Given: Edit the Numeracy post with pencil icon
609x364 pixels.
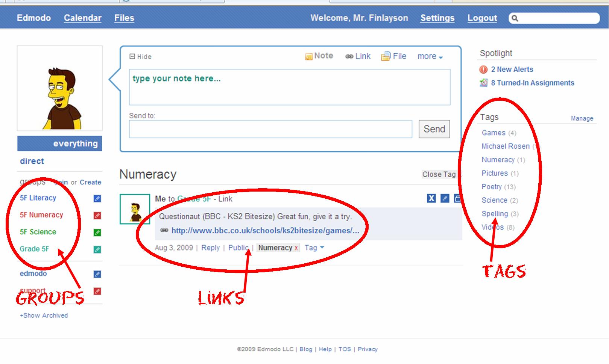Looking at the screenshot, I should (445, 198).
